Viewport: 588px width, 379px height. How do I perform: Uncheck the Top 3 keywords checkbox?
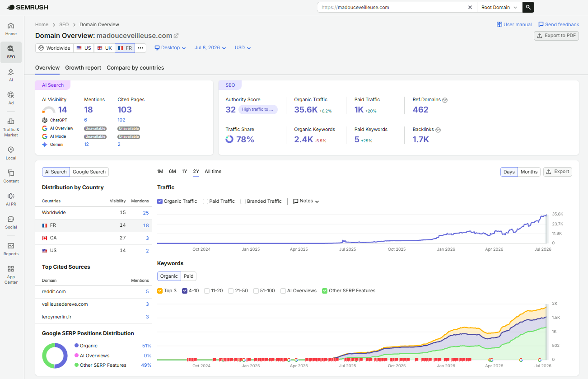[160, 291]
